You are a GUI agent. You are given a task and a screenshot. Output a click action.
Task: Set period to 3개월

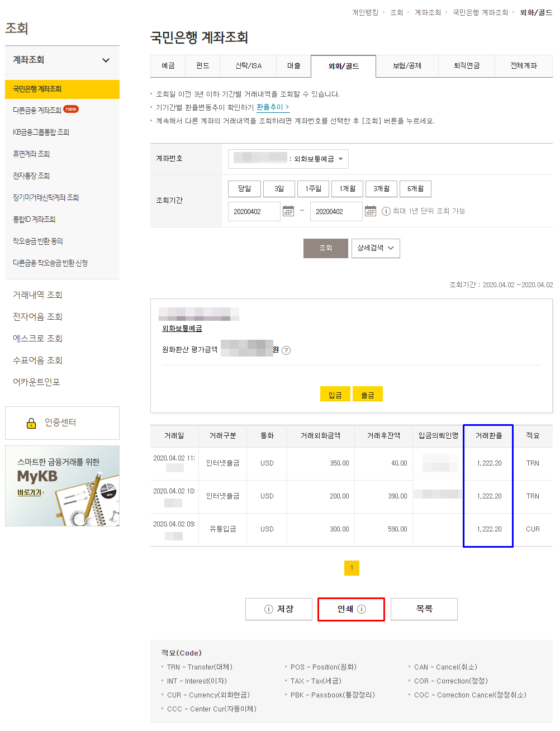(382, 189)
